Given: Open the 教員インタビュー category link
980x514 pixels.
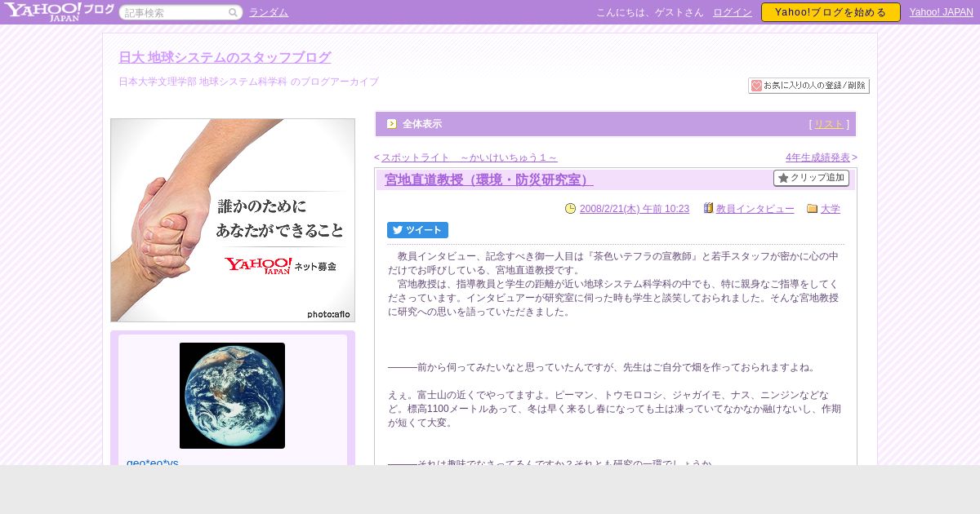Looking at the screenshot, I should [755, 209].
